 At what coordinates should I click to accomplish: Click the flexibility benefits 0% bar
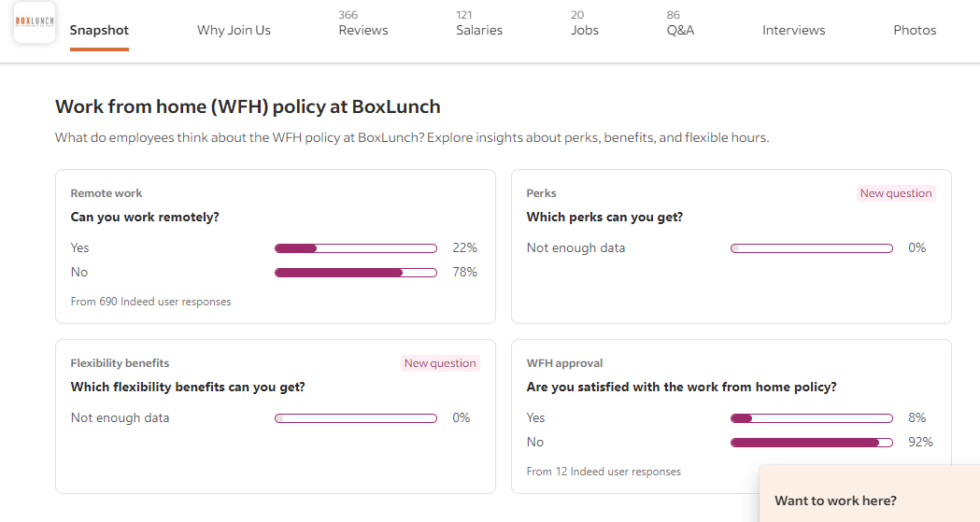point(355,418)
